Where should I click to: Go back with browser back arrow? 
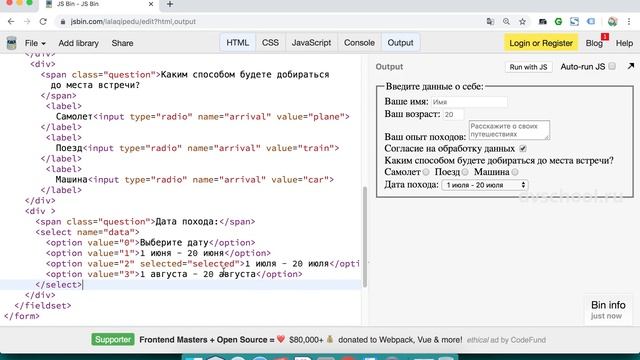[x=11, y=21]
